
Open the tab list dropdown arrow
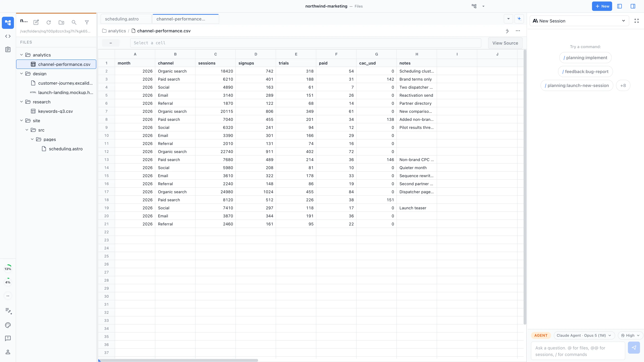(x=508, y=19)
